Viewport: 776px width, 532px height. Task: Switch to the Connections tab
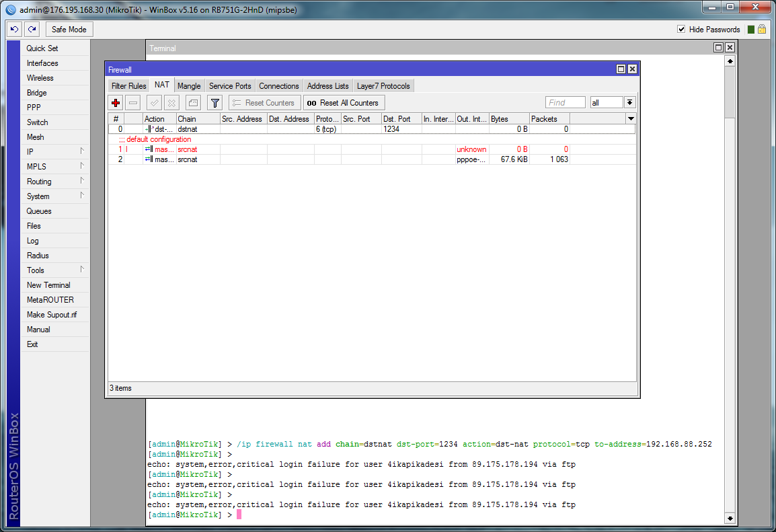[278, 86]
